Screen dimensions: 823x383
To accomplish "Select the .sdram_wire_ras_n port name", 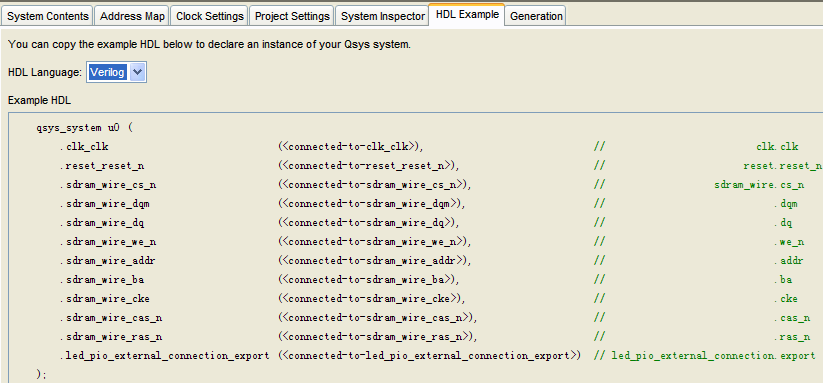I will 111,337.
